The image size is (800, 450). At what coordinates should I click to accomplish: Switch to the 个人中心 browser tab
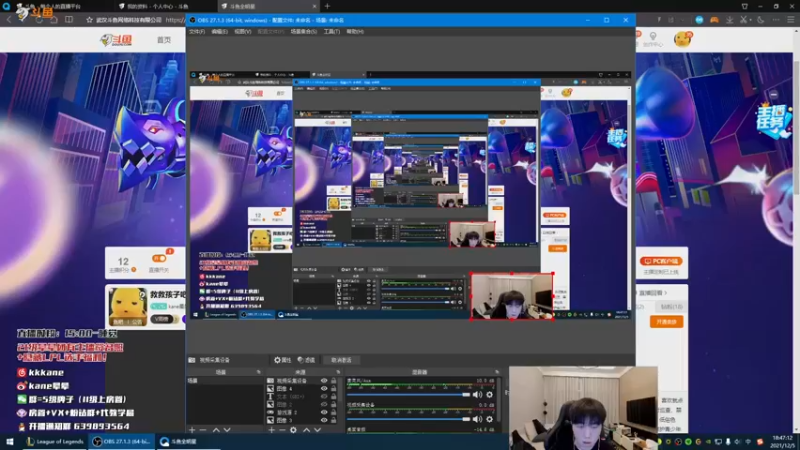156,6
